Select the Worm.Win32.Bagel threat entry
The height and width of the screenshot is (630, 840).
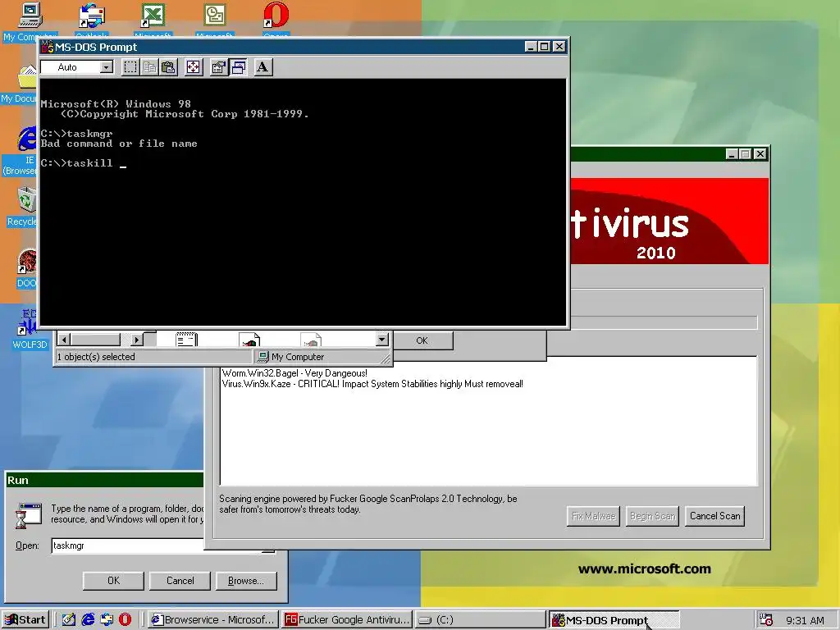[294, 373]
